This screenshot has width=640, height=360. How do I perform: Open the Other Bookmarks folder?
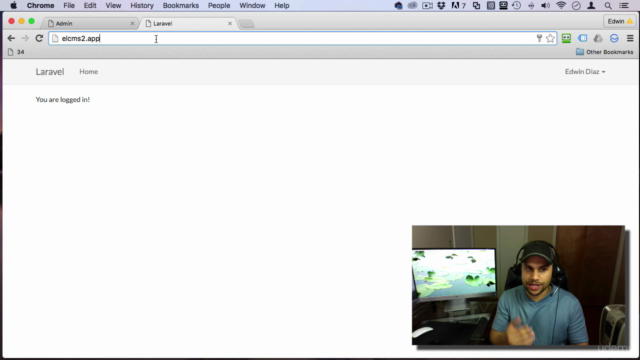[604, 52]
